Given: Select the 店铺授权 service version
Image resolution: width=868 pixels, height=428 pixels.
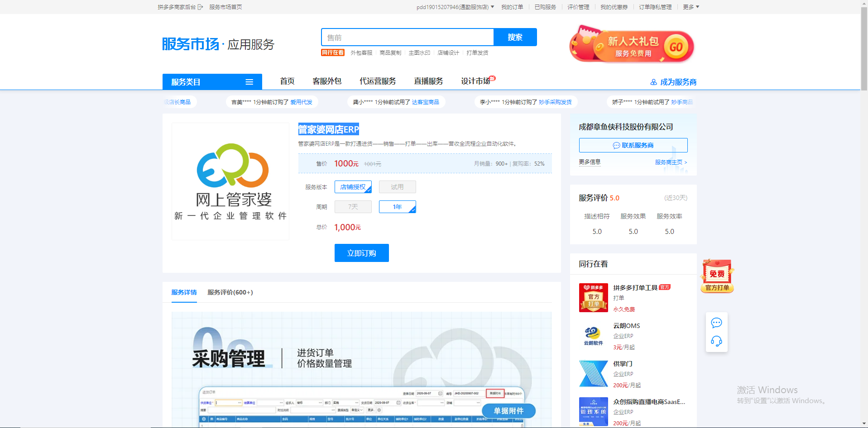Looking at the screenshot, I should tap(353, 187).
